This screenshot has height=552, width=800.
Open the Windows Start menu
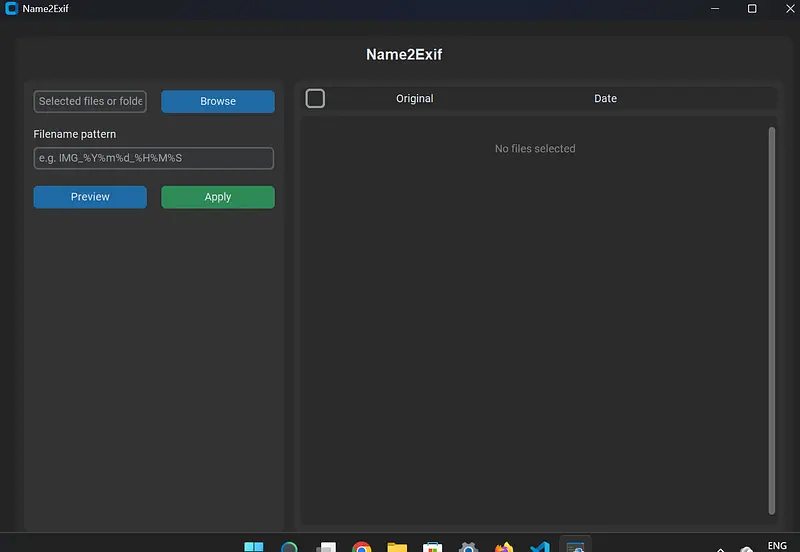coord(254,546)
